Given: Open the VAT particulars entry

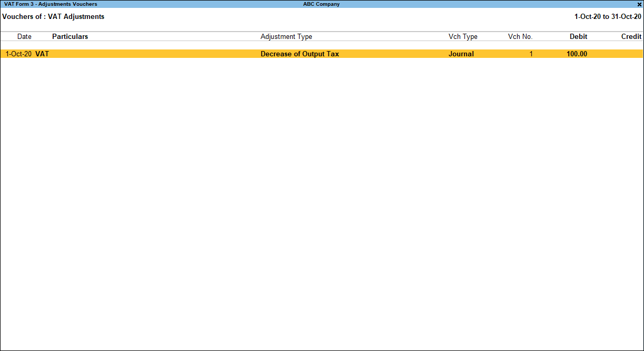Looking at the screenshot, I should click(42, 54).
